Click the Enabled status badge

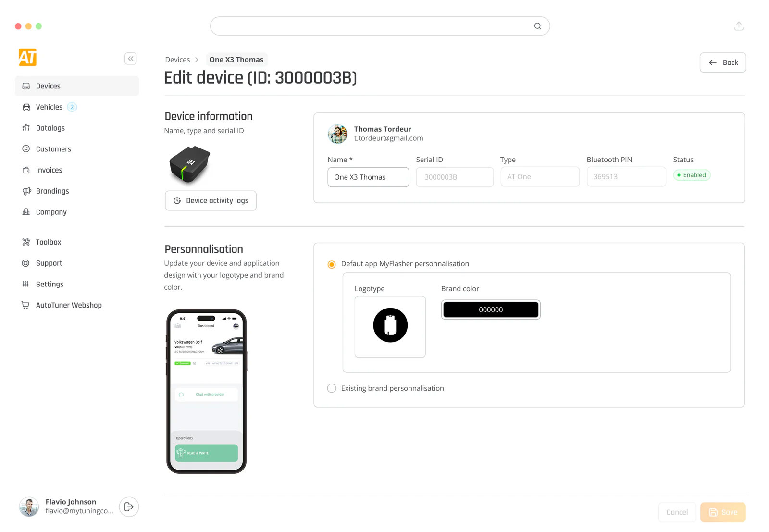pyautogui.click(x=692, y=175)
